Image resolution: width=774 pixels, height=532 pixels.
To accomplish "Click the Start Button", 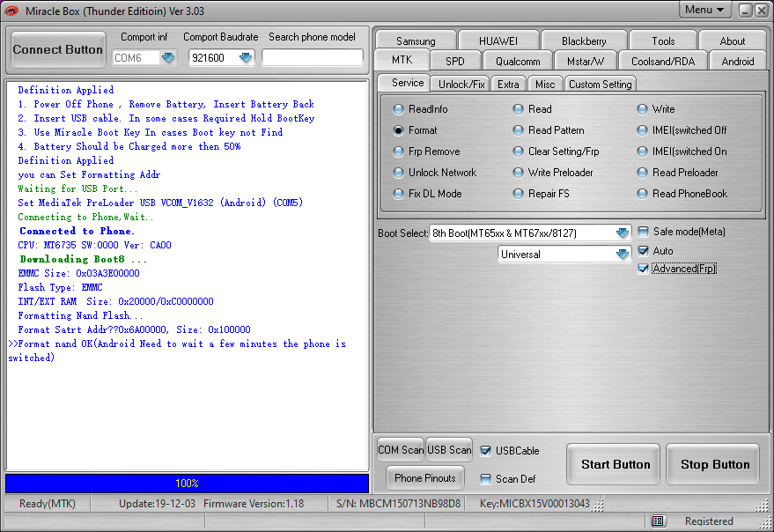I will (615, 464).
